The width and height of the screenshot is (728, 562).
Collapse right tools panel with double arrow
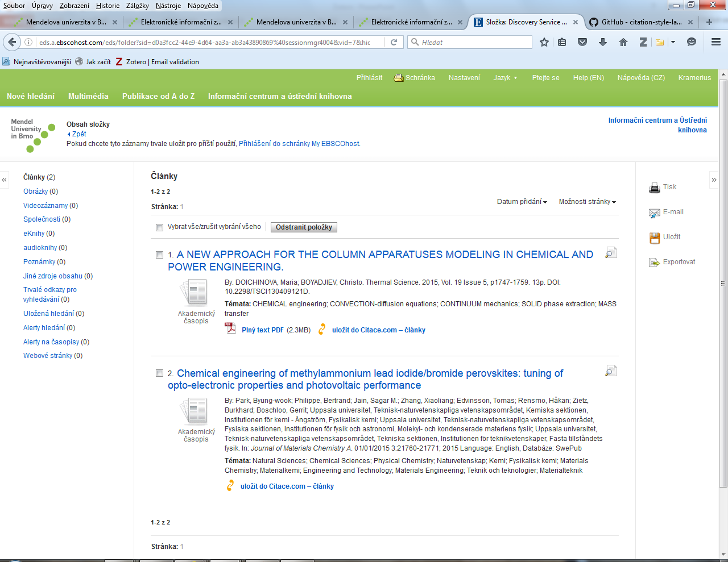[x=714, y=180]
